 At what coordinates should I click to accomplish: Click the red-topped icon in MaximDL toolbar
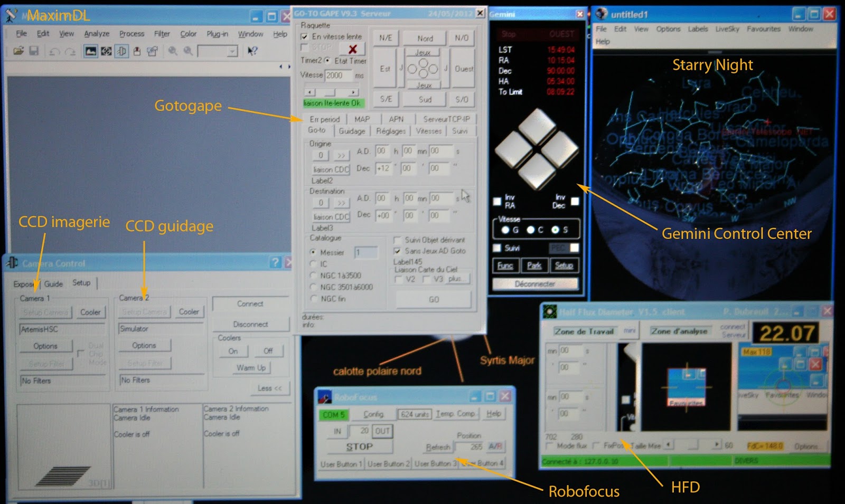tap(137, 51)
